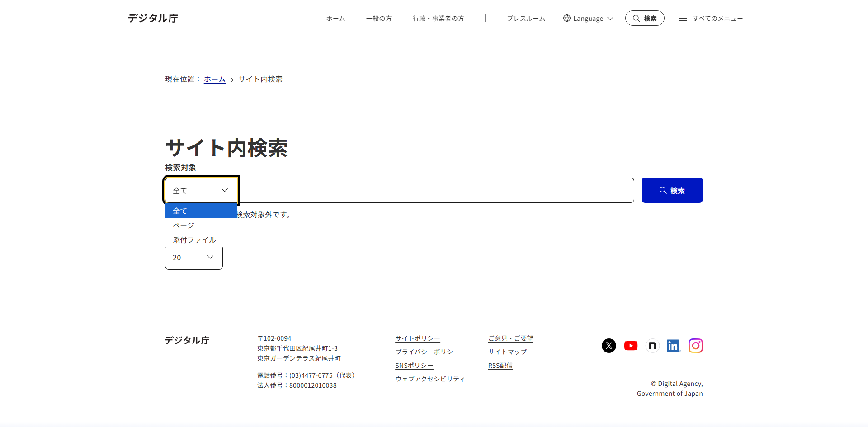Click the header 検索 pill button
This screenshot has width=868, height=427.
click(645, 18)
